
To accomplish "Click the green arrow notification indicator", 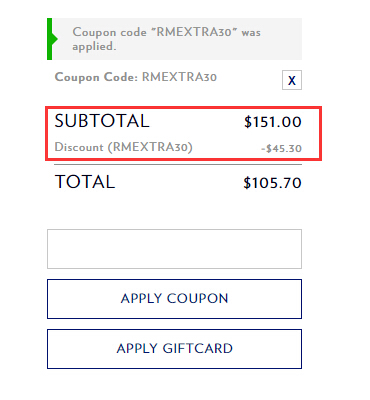I will (x=55, y=39).
